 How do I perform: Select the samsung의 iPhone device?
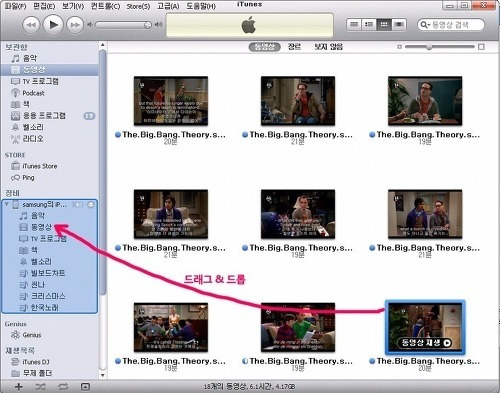[44, 205]
